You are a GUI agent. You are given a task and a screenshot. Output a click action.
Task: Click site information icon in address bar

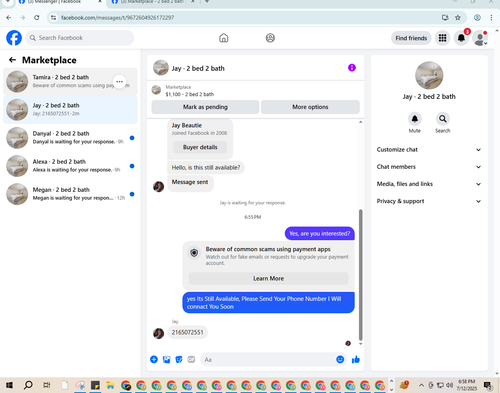pos(53,18)
